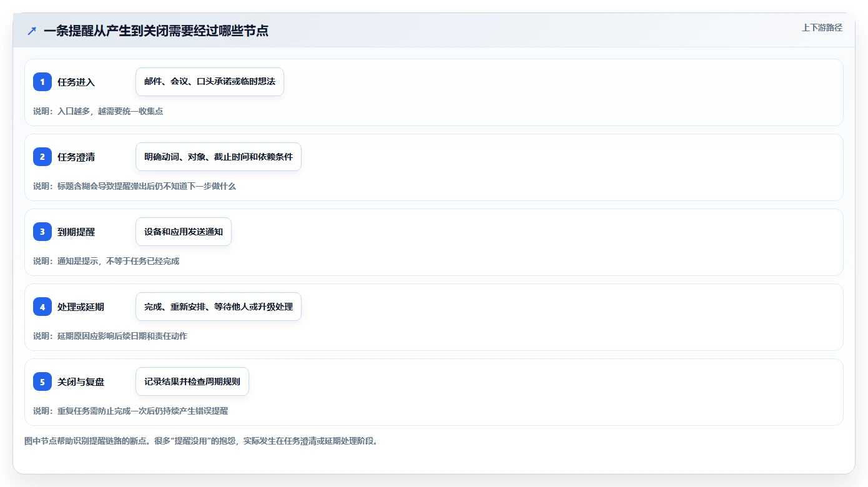Image resolution: width=868 pixels, height=487 pixels.
Task: Click the note 通知是提示，不等于任务已经完成
Action: point(106,261)
